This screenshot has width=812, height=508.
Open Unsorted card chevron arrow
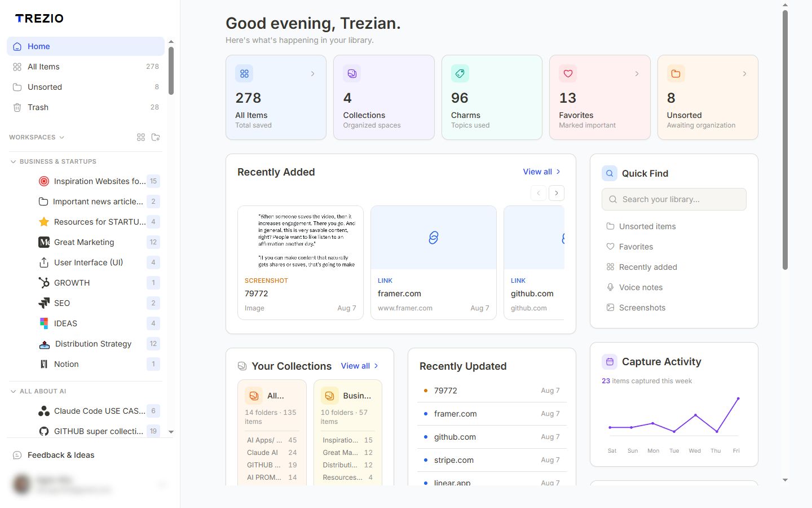(744, 74)
